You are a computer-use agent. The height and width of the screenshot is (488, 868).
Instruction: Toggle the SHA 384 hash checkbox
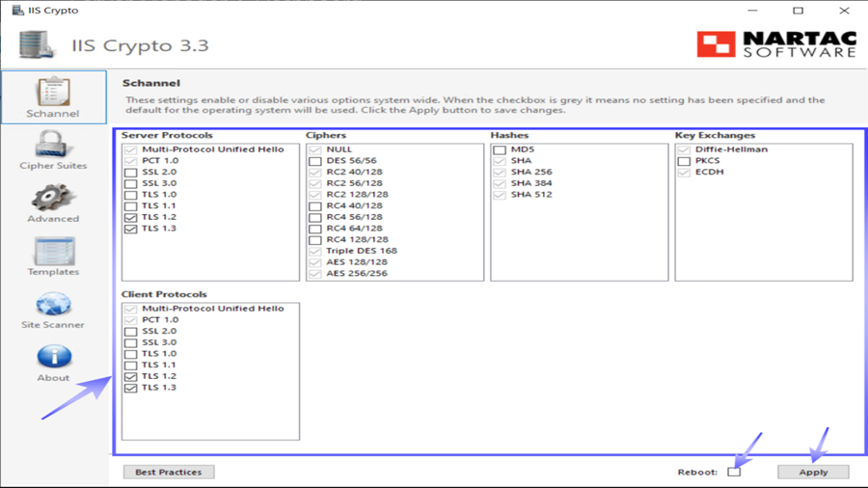point(500,183)
